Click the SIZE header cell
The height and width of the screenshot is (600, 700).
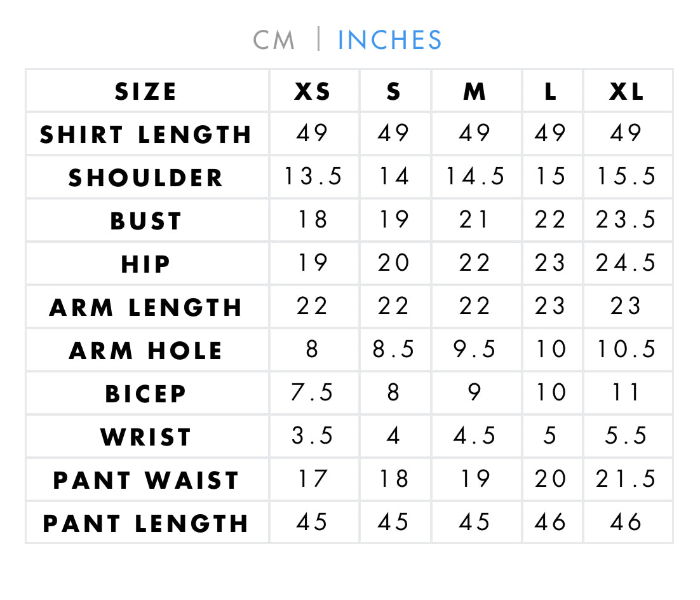coord(146,92)
